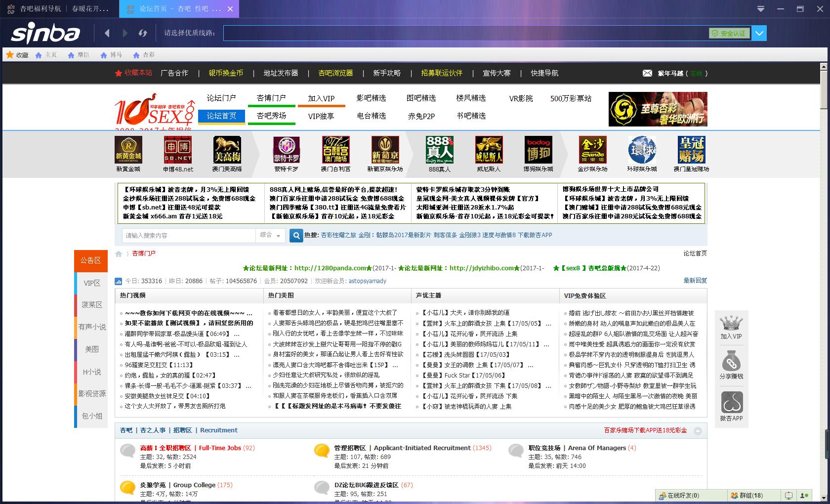
Task: Open the address bar dropdown arrow
Action: (x=759, y=33)
